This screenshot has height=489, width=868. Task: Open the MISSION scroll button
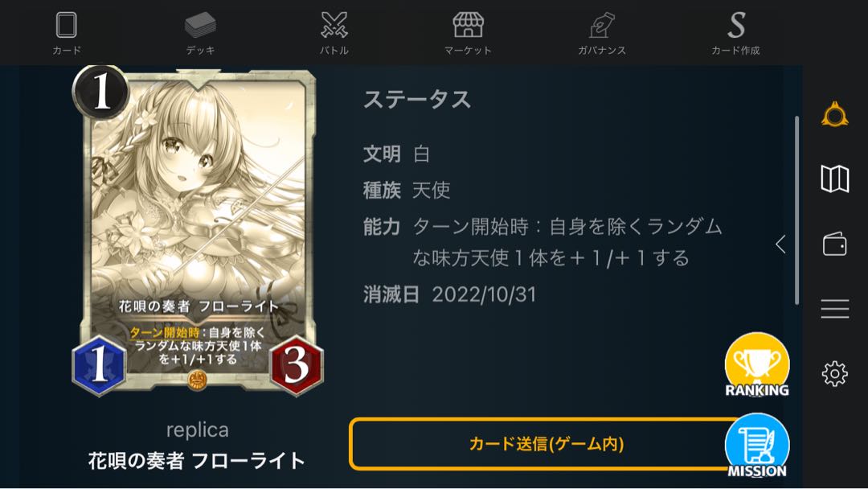[x=757, y=446]
